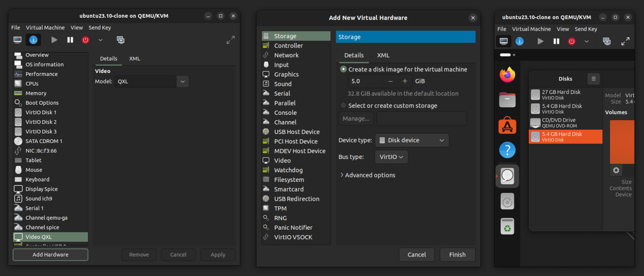644x276 pixels.
Task: Launch Ubuntu Software from the dock
Action: coord(507,125)
